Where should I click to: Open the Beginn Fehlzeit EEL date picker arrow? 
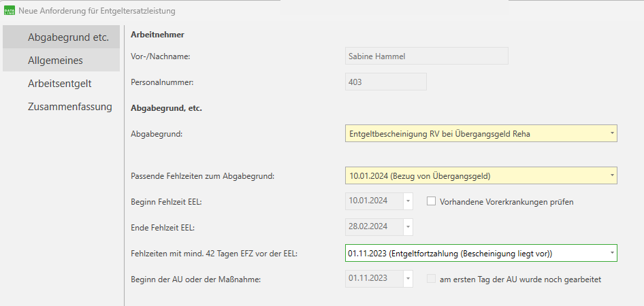pyautogui.click(x=408, y=201)
